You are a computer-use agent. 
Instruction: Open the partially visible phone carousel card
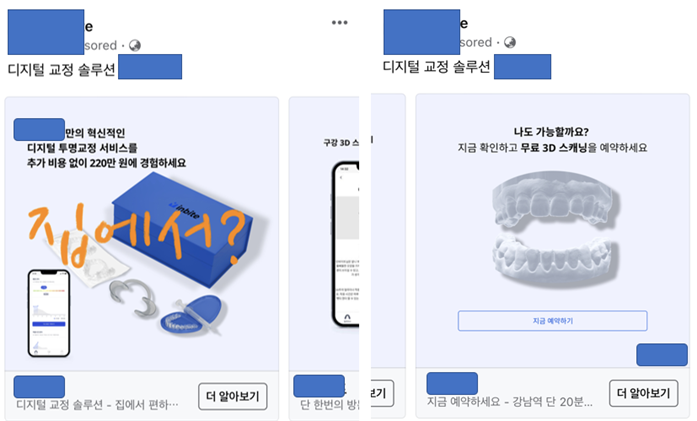tap(324, 258)
